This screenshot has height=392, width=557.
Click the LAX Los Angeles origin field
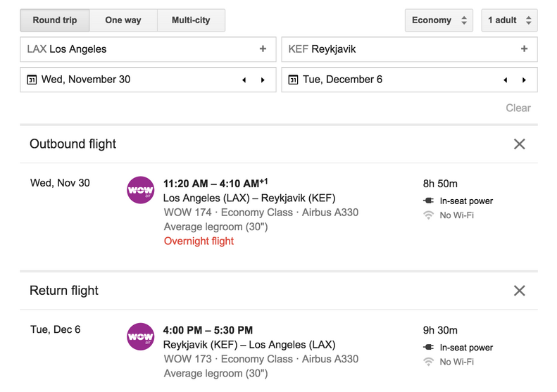(148, 49)
